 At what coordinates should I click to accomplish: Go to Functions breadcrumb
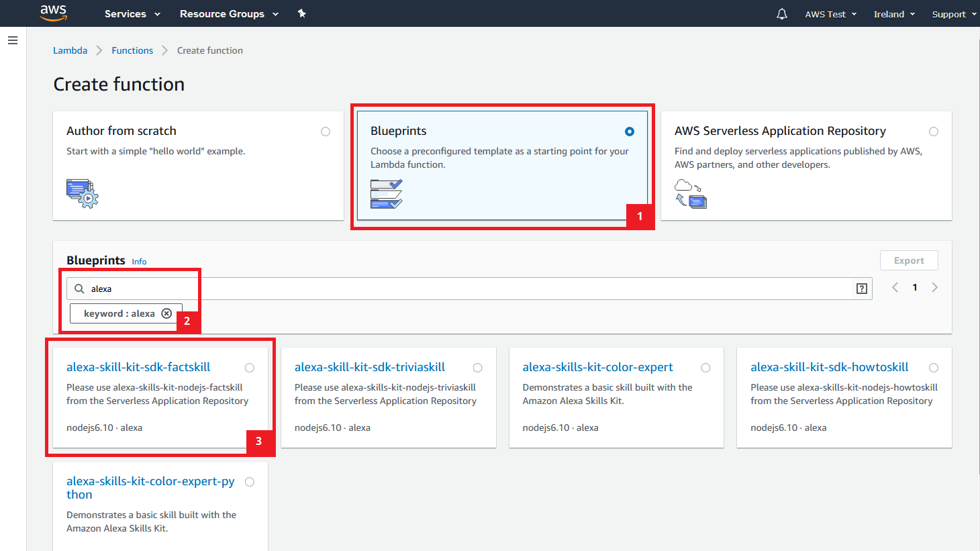pos(132,50)
